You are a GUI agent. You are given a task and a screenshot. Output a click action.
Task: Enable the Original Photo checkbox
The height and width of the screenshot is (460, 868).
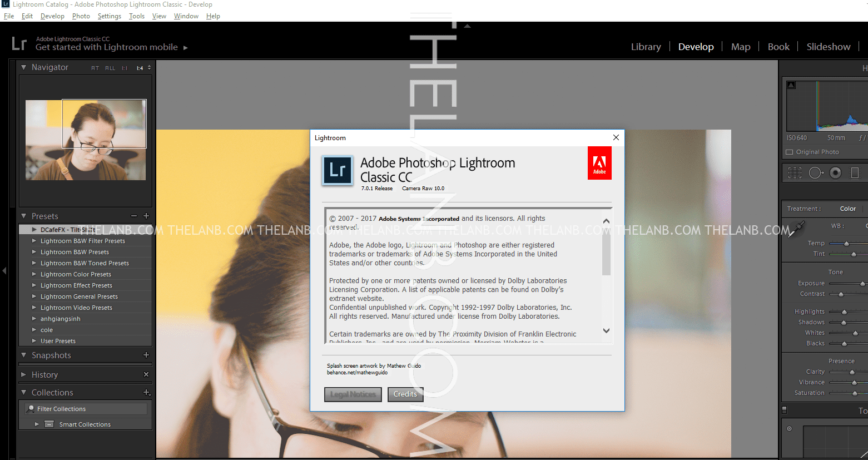[789, 152]
